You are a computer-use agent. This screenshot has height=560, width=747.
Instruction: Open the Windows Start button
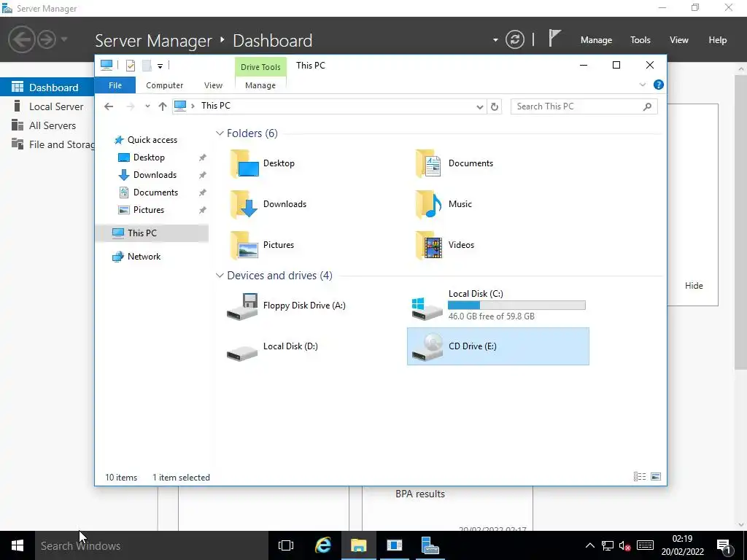pos(18,545)
